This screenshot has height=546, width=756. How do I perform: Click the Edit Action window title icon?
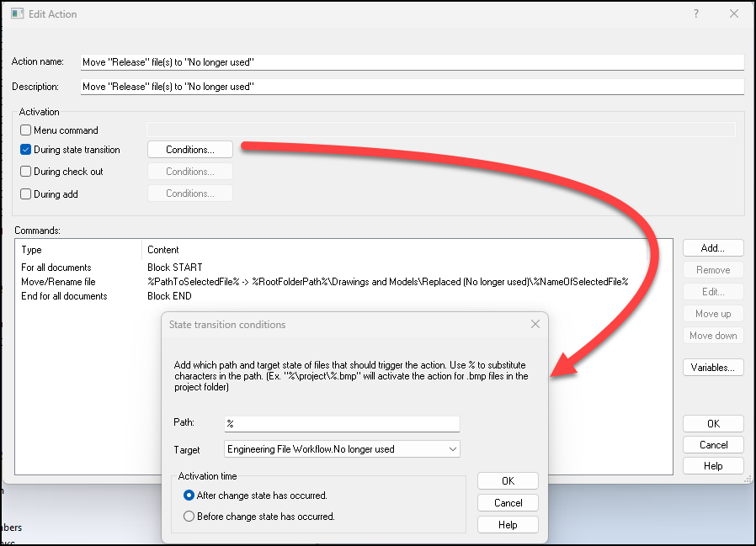pyautogui.click(x=18, y=14)
